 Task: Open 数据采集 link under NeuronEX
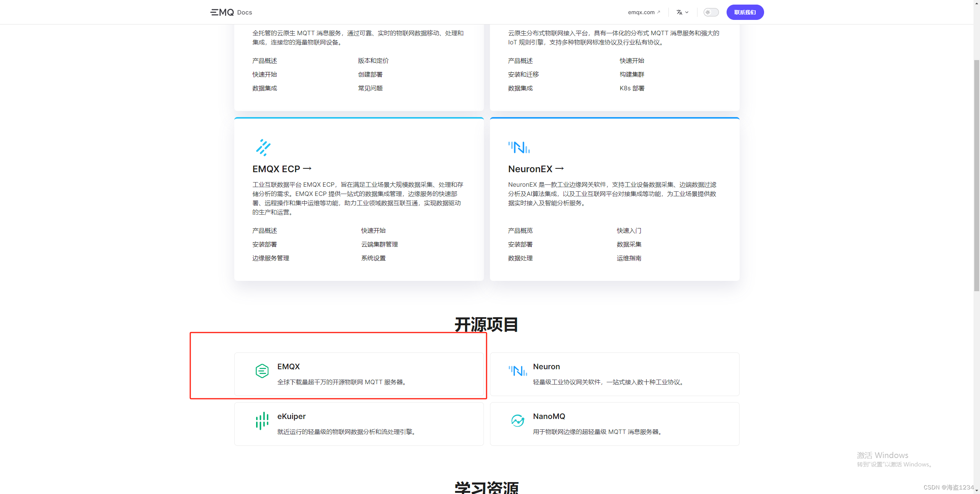(629, 245)
